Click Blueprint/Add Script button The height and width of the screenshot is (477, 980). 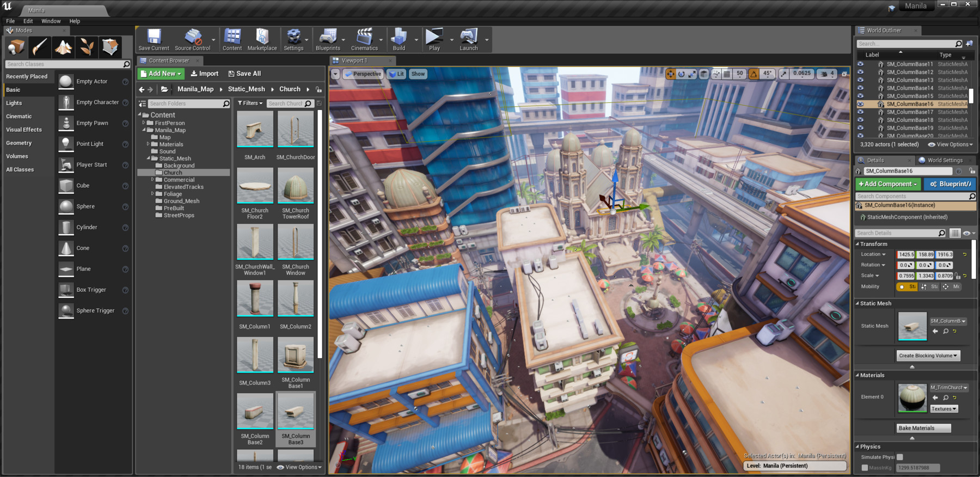click(x=950, y=184)
